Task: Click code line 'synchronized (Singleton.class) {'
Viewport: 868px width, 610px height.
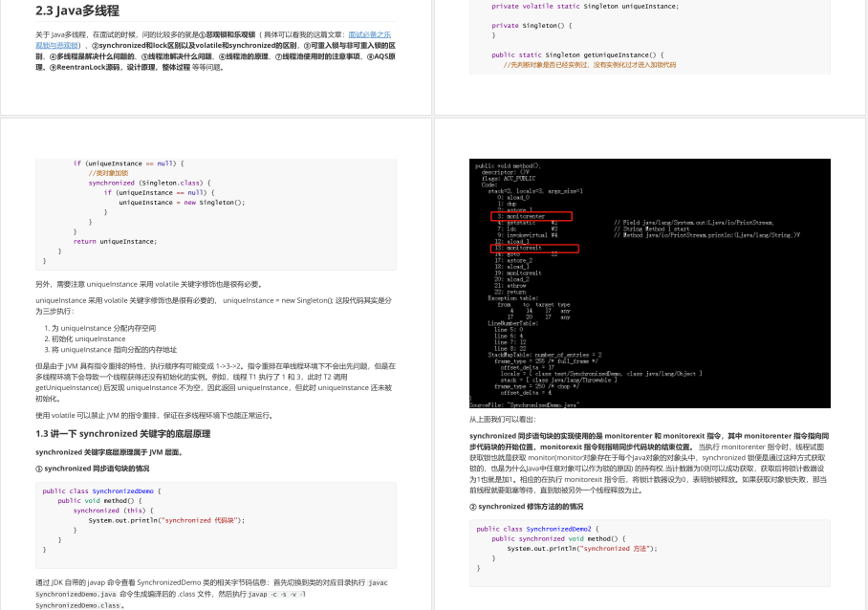Action: [x=149, y=183]
